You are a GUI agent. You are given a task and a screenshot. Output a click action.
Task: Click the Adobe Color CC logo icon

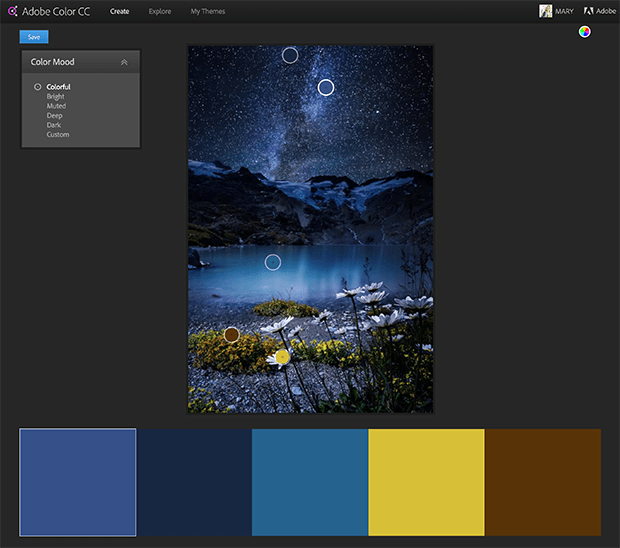click(12, 11)
